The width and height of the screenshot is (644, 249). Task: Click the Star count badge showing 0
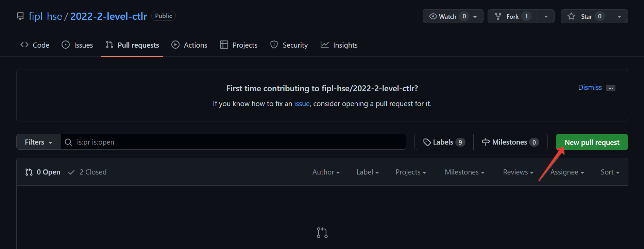coord(600,16)
